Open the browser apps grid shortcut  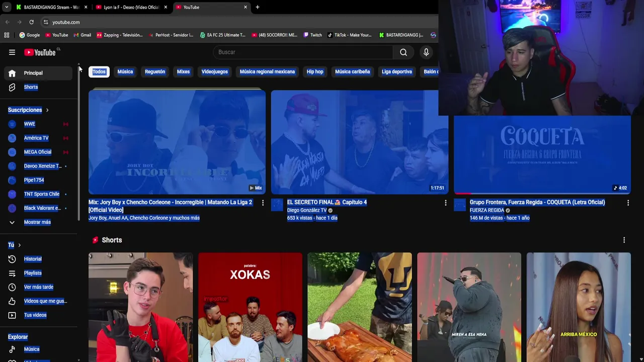7,35
